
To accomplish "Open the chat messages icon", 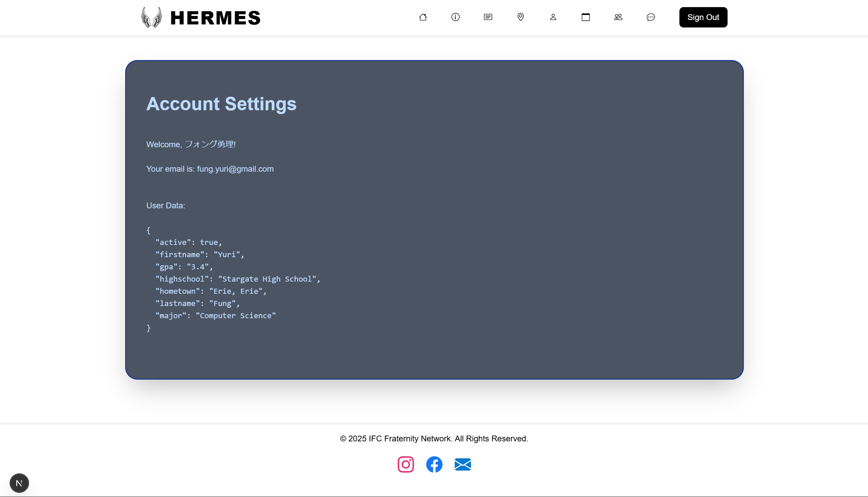I will tap(651, 17).
